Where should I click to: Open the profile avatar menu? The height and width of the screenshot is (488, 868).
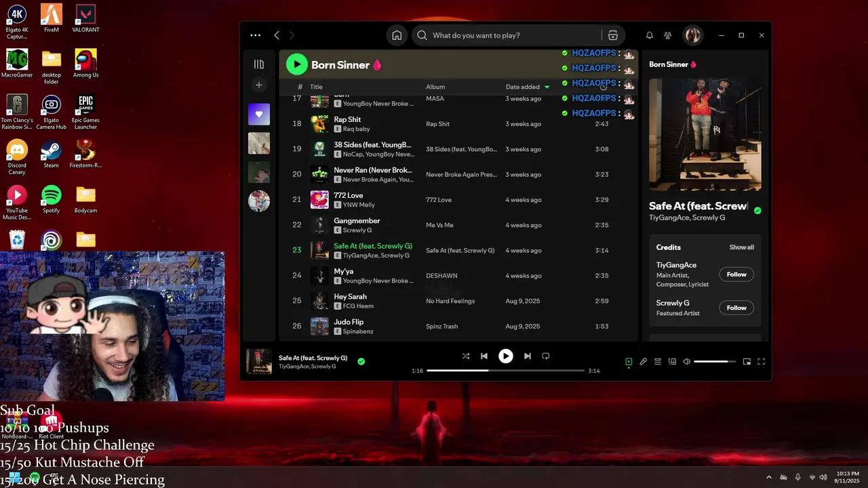692,35
